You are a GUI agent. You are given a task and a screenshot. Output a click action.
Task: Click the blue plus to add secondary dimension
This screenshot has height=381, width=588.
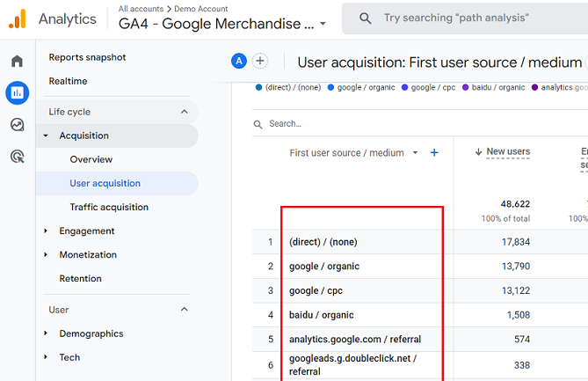434,153
